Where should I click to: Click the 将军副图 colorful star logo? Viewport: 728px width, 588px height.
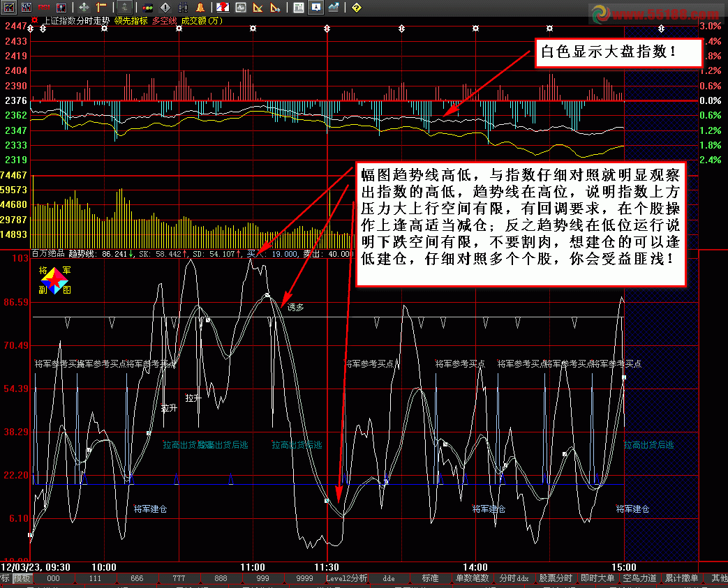pos(54,280)
